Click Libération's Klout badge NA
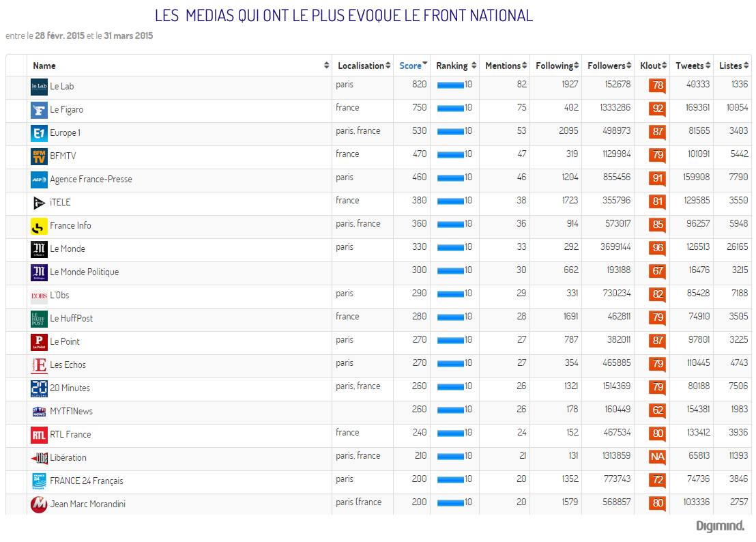This screenshot has width=756, height=542. click(658, 457)
